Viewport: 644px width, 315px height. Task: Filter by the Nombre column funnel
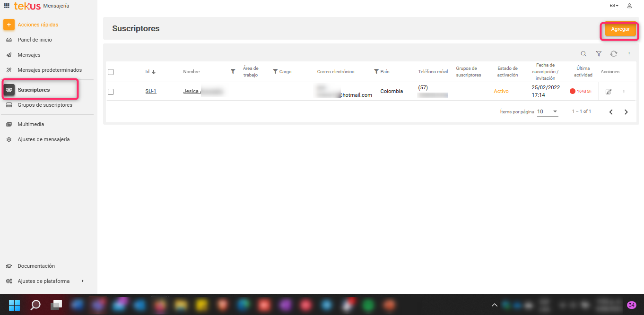tap(233, 71)
